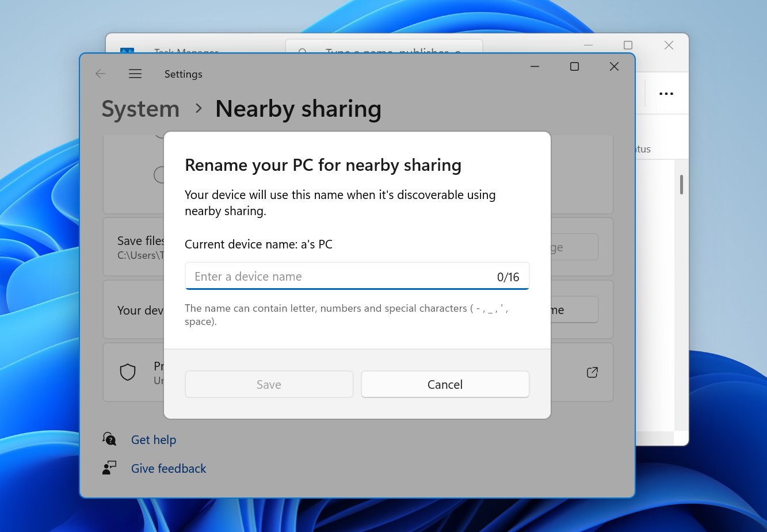This screenshot has height=532, width=767.
Task: Click the breadcrumb chevron after System
Action: [199, 108]
